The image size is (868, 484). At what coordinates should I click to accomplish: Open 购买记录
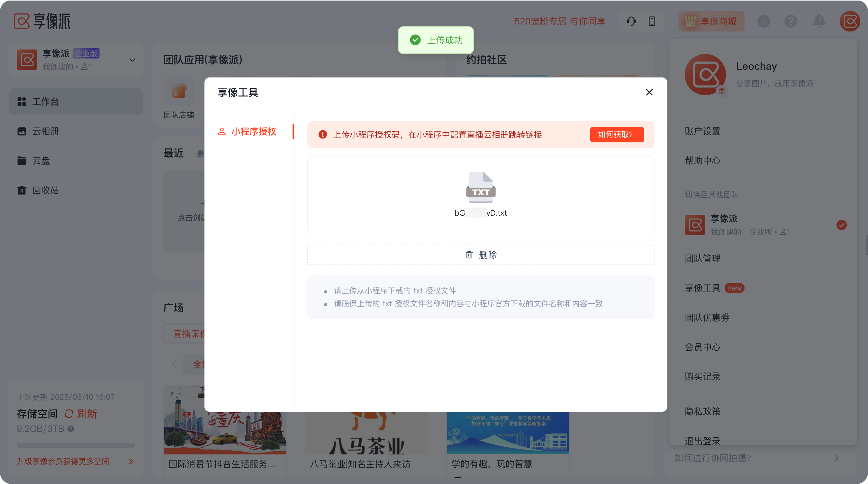click(x=702, y=376)
